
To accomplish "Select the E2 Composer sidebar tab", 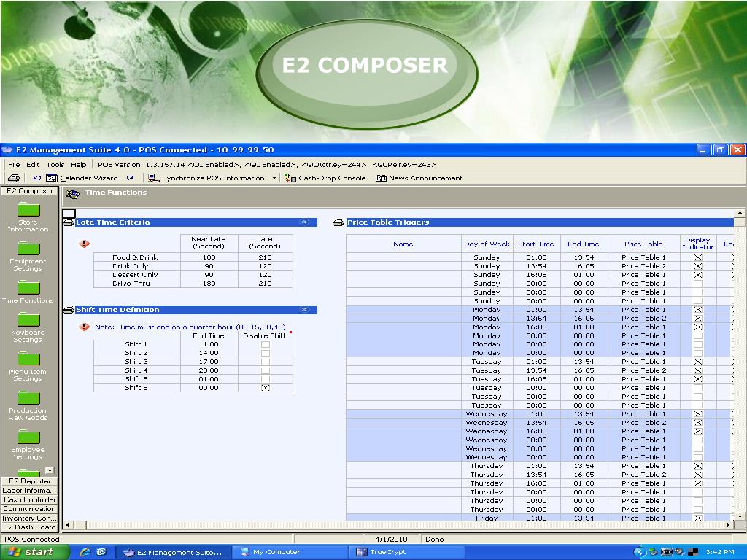I will [x=29, y=191].
